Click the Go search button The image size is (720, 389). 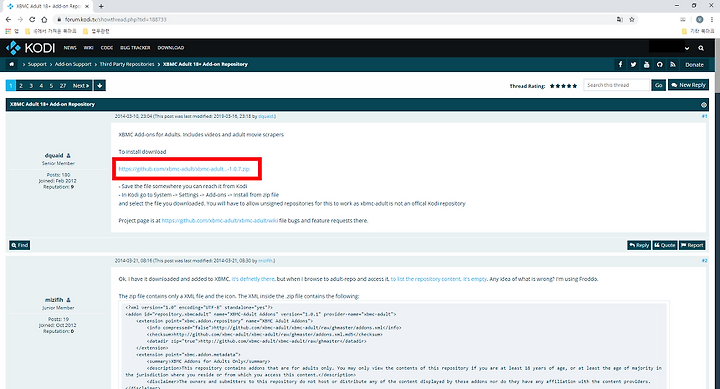pyautogui.click(x=658, y=85)
